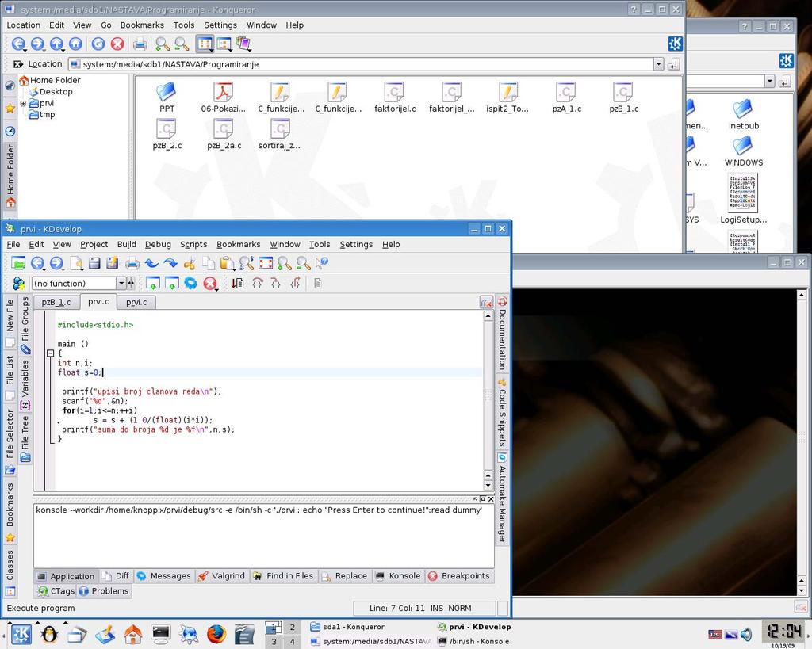
Task: Cut selection with the scissors icon
Action: [190, 263]
